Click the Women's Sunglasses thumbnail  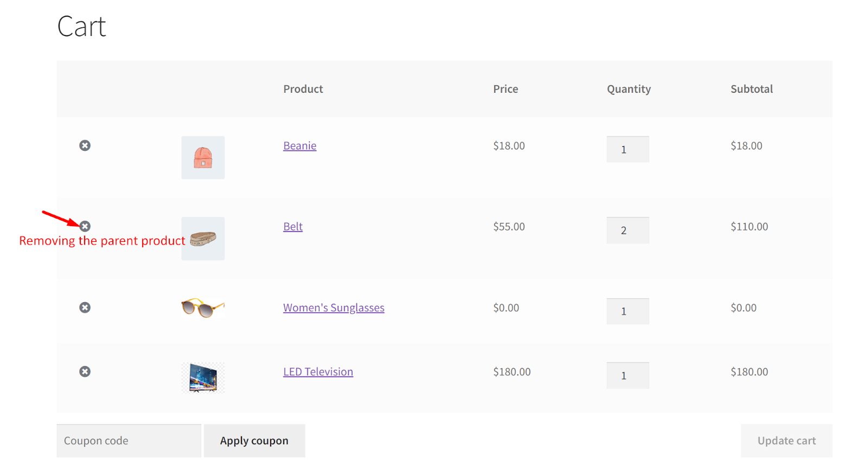(203, 308)
